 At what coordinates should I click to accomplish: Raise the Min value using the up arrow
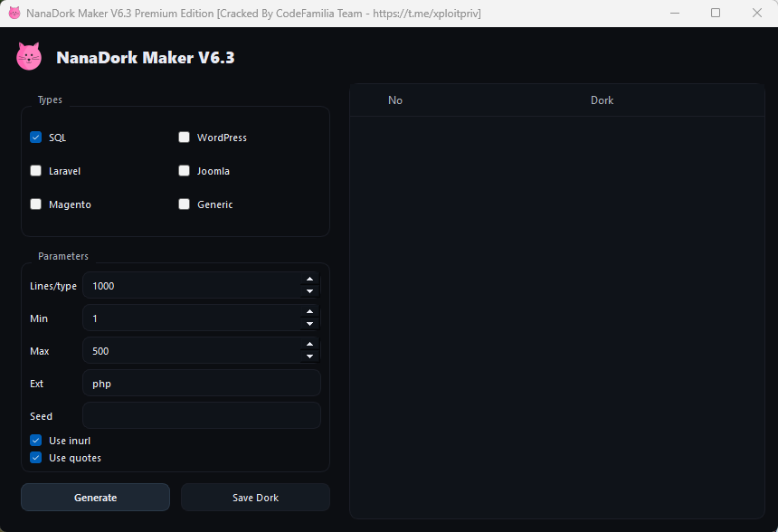pyautogui.click(x=309, y=312)
